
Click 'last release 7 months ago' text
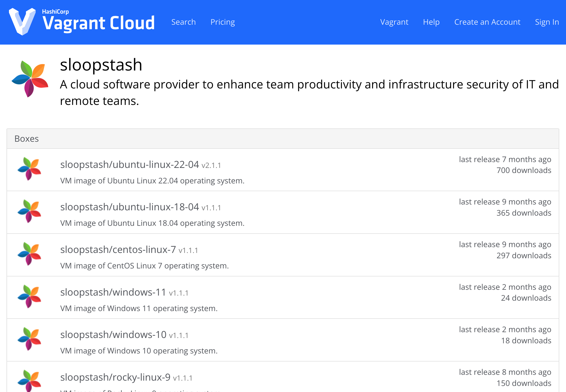tap(505, 159)
